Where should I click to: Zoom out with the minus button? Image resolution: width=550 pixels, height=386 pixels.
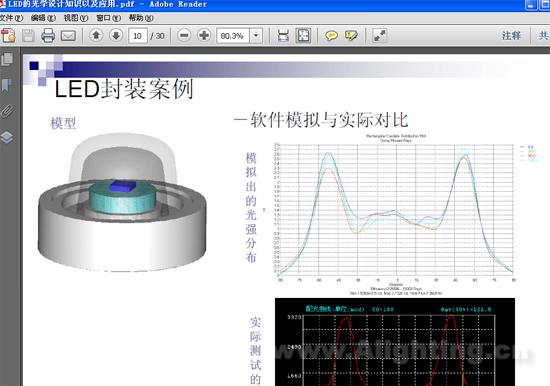pos(184,35)
